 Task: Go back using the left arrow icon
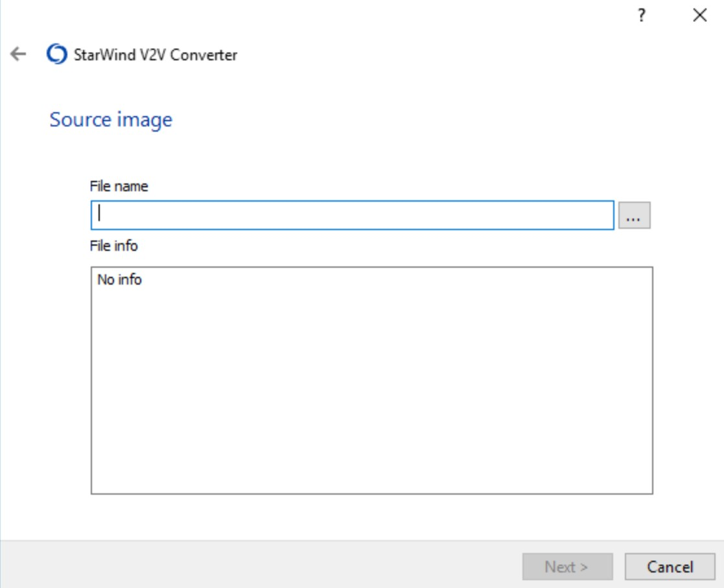18,54
